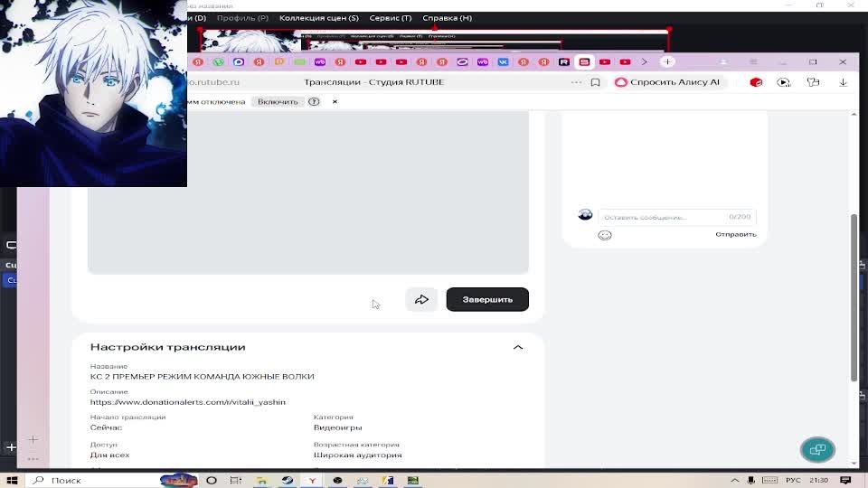The image size is (868, 488).
Task: Open the three-dots page menu in address bar
Action: tap(576, 82)
